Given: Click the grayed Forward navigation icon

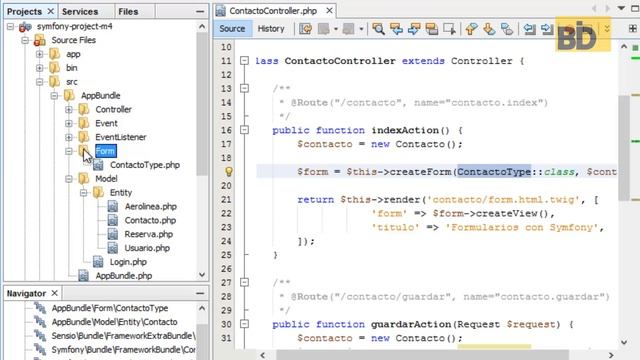Looking at the screenshot, I should pyautogui.click(x=348, y=29).
